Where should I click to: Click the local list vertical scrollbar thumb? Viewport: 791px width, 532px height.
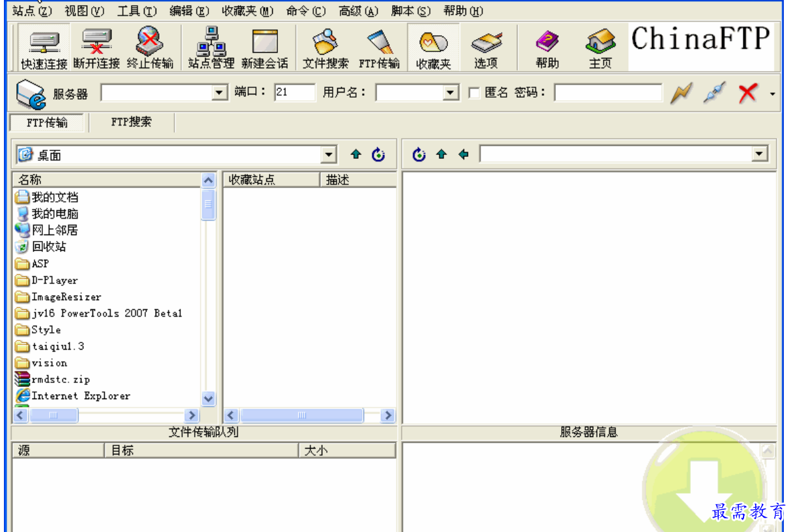pyautogui.click(x=208, y=205)
